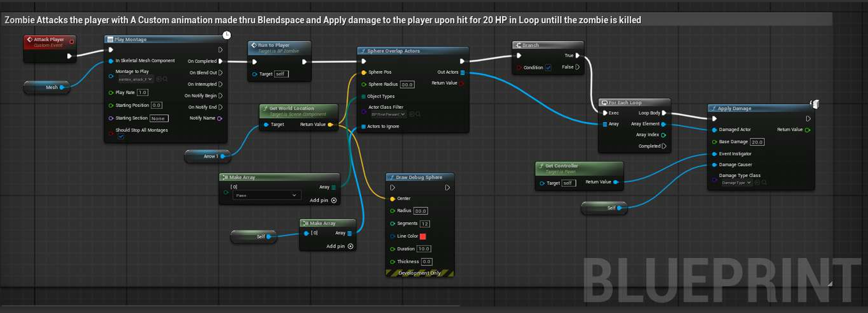Select the Self node feeding Make Array
The image size is (868, 313).
coord(253,237)
